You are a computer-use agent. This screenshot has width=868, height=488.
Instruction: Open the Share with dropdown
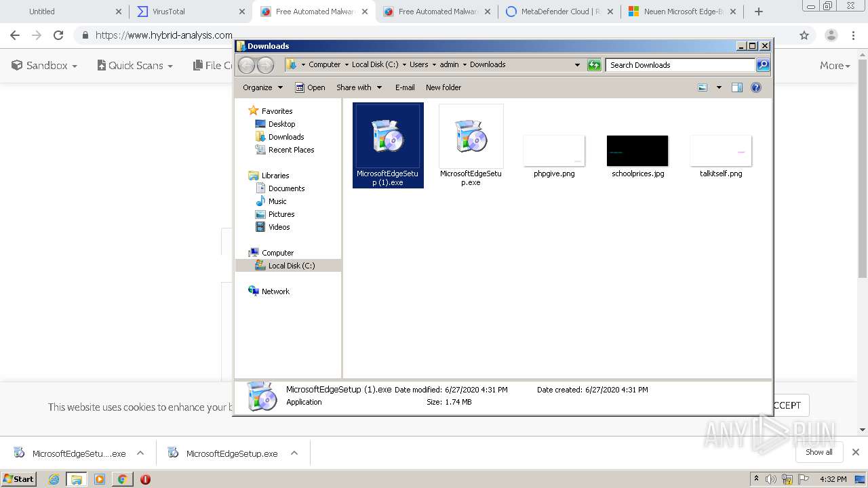pos(359,87)
